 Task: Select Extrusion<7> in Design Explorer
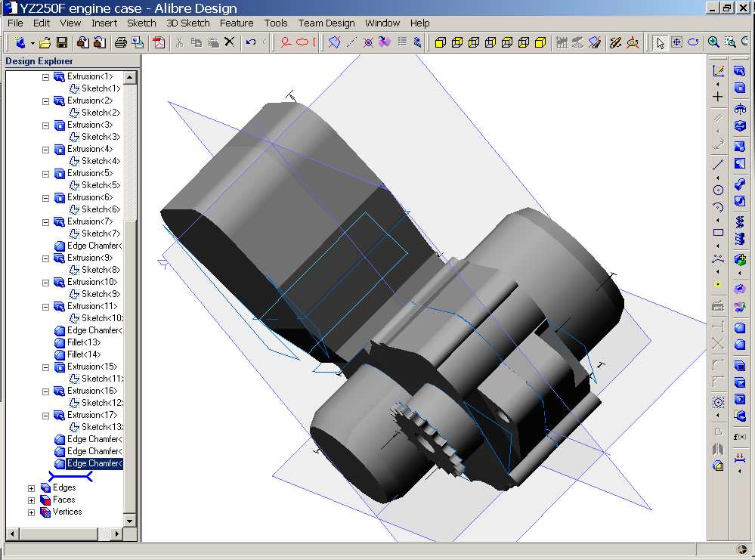point(90,221)
